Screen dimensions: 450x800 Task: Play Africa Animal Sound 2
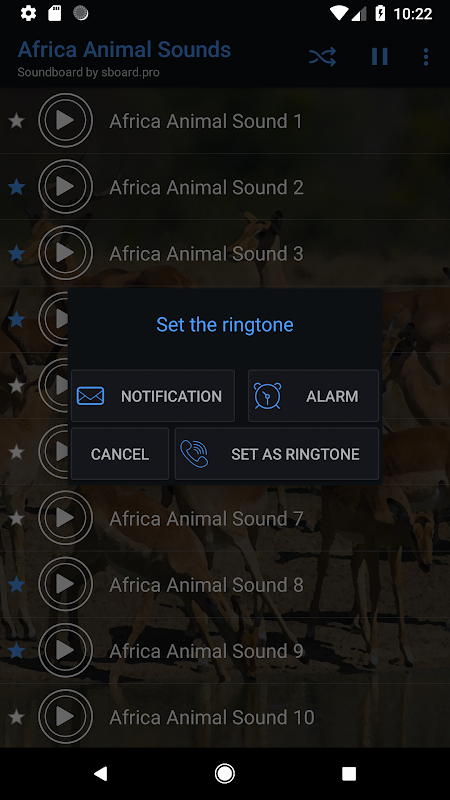[65, 187]
